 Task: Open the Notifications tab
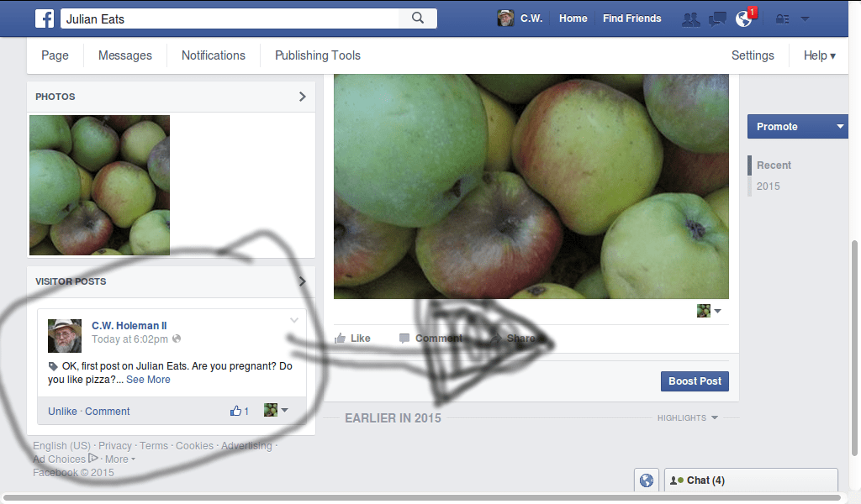click(x=213, y=55)
